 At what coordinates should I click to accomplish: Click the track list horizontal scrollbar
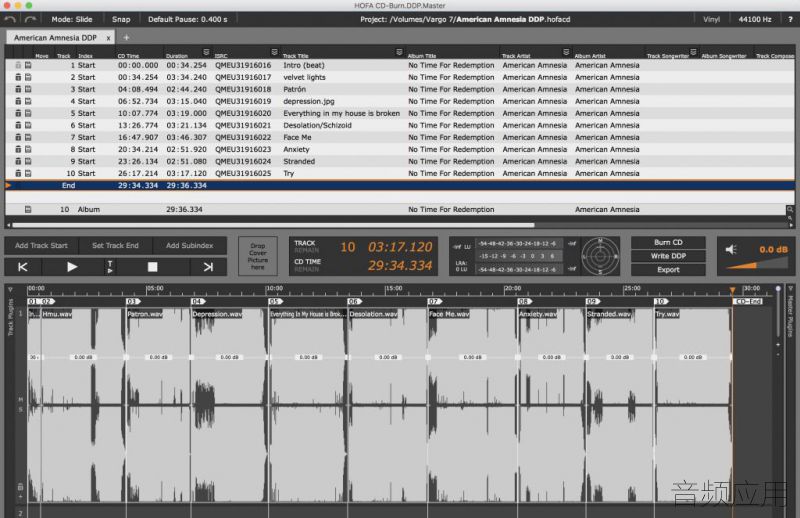[273, 225]
